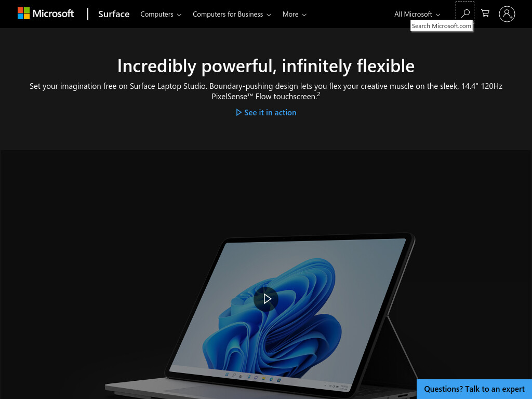532x399 pixels.
Task: Expand the Computers dropdown menu
Action: tap(161, 14)
